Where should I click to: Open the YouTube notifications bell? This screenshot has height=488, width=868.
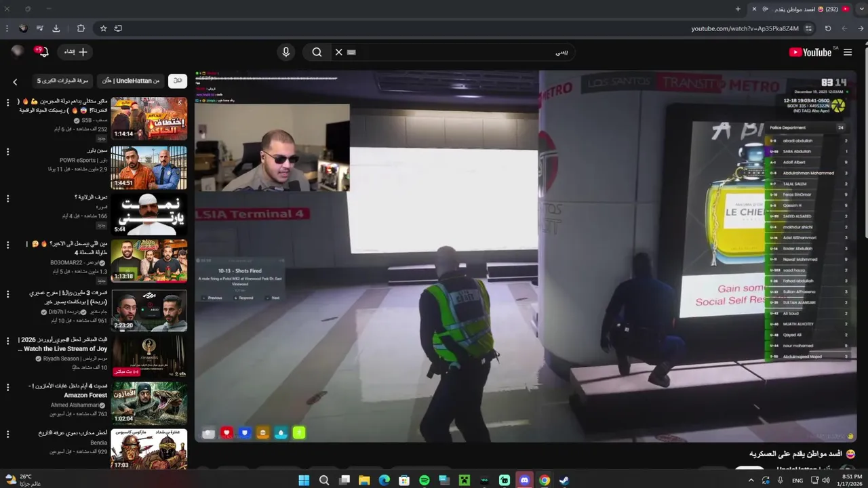click(43, 52)
